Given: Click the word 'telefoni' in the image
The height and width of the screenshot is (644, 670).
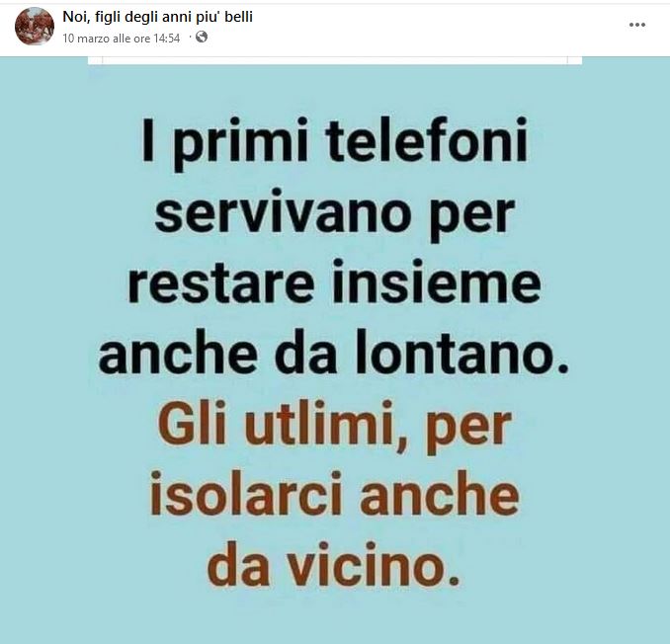Looking at the screenshot, I should pyautogui.click(x=427, y=139).
